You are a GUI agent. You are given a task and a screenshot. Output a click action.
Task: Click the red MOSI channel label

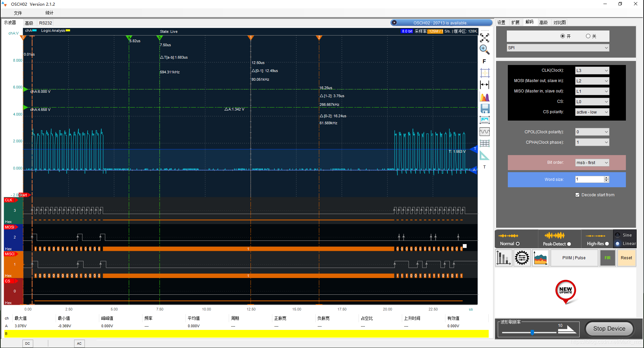click(11, 227)
